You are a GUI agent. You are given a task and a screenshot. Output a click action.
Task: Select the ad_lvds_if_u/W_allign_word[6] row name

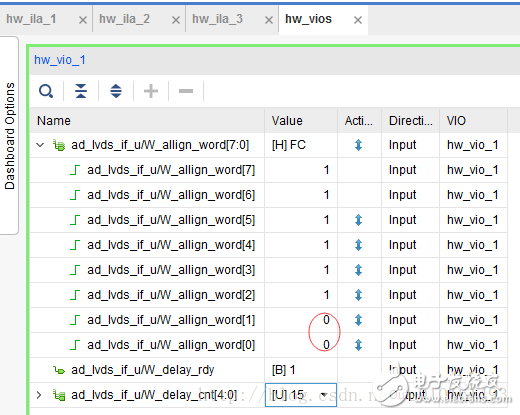click(171, 195)
